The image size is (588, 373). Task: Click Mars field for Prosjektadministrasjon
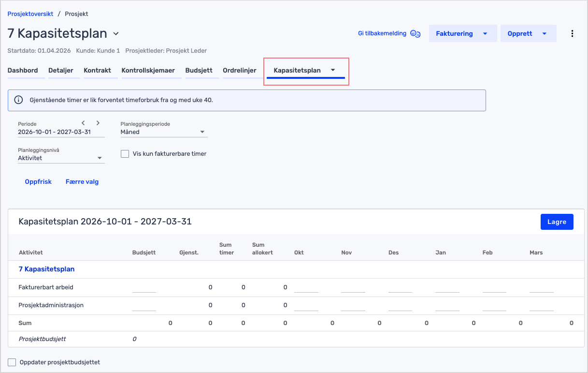point(542,305)
